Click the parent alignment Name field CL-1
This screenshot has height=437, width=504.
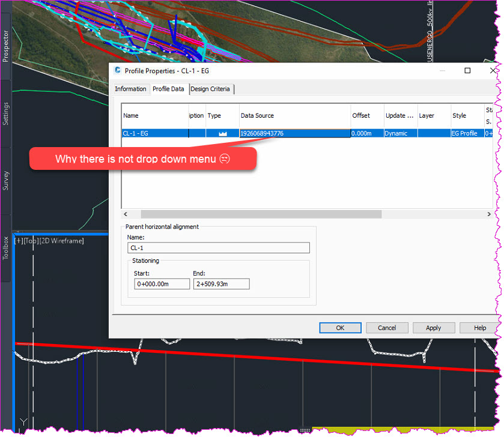pos(219,248)
